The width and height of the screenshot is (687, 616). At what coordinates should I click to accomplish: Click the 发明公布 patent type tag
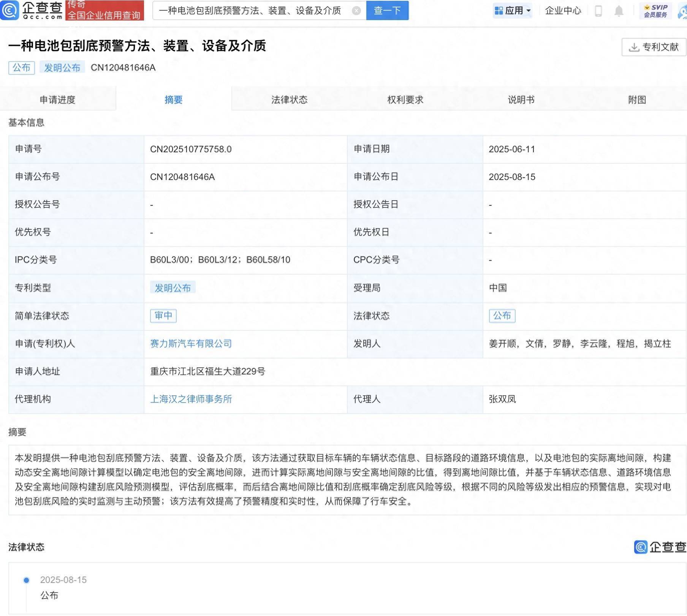[173, 288]
